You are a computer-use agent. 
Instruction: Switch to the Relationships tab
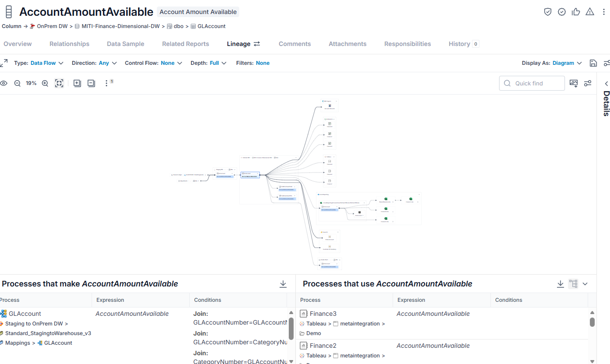click(69, 44)
